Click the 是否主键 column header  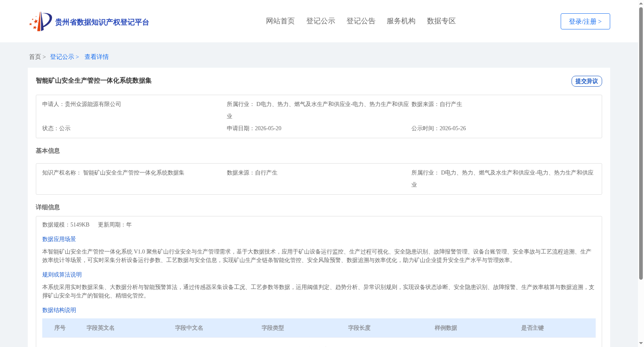pos(533,328)
